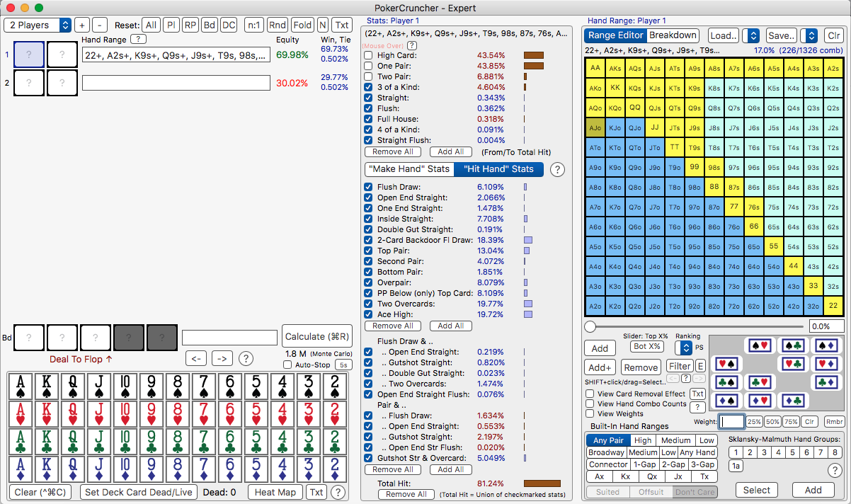Open the dropdown next to Load..
This screenshot has height=504, width=851.
[x=751, y=35]
